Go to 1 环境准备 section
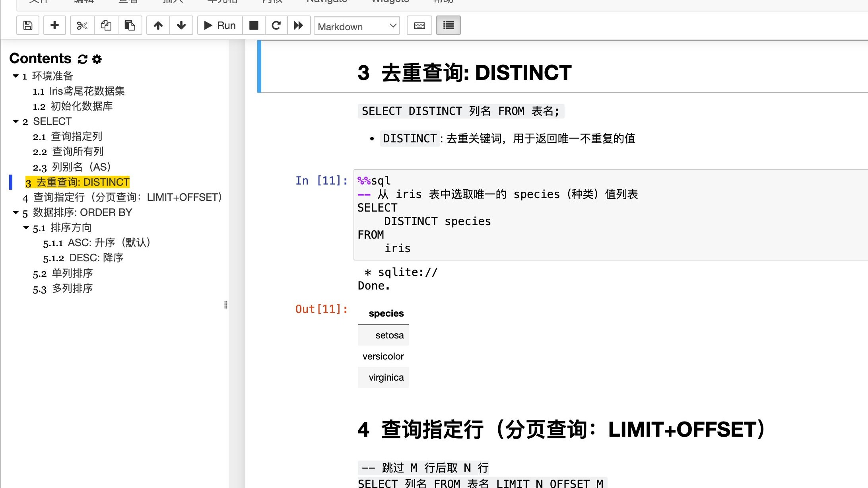Image resolution: width=868 pixels, height=488 pixels. (x=48, y=76)
